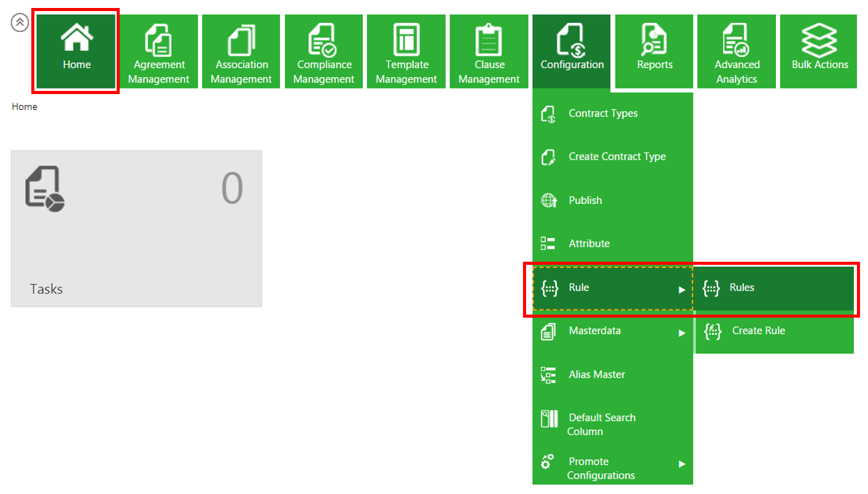Open Template Management tile
The image size is (868, 494).
tap(406, 52)
